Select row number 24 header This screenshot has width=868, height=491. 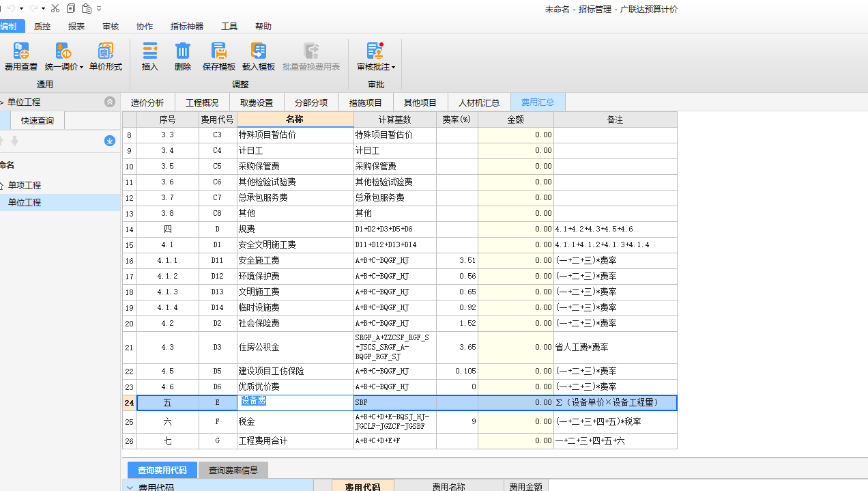(x=130, y=402)
